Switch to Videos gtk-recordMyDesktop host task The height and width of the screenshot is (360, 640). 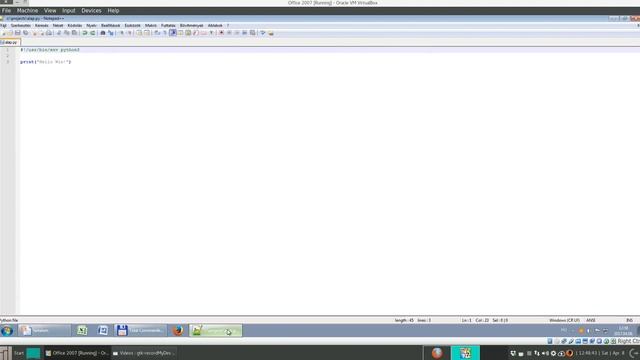(x=143, y=353)
